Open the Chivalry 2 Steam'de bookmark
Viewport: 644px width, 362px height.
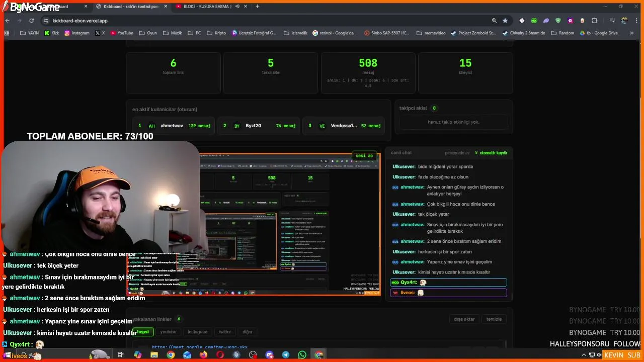pos(524,33)
